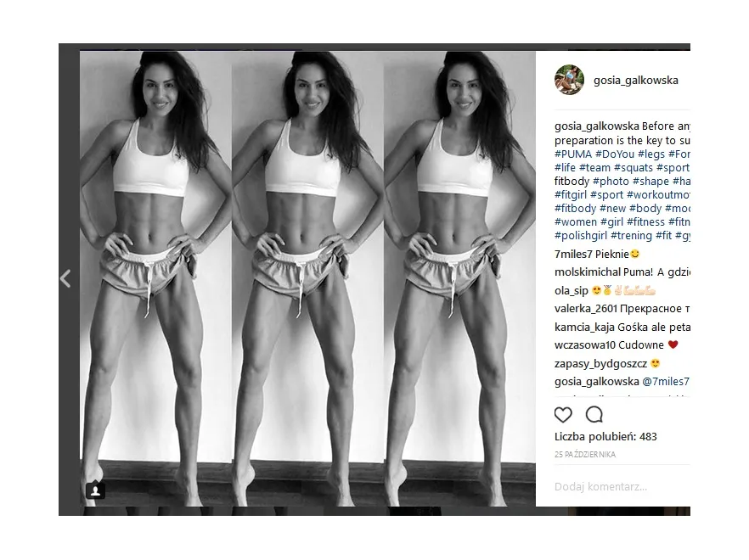Open gosia_galkowska profile avatar
Image resolution: width=749 pixels, height=560 pixels.
tap(569, 80)
